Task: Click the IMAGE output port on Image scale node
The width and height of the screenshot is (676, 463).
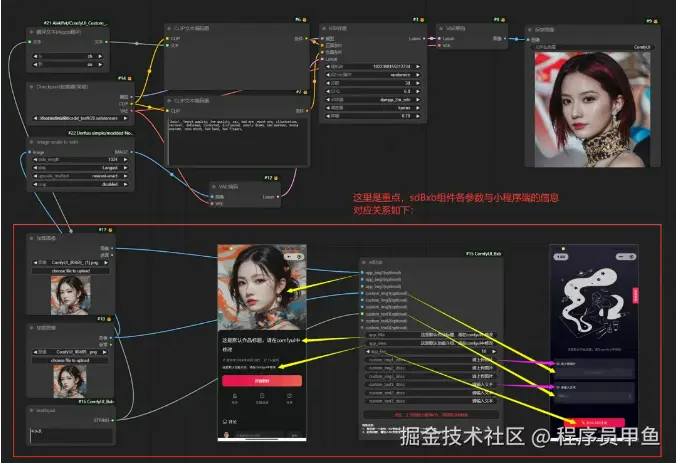Action: click(x=131, y=152)
